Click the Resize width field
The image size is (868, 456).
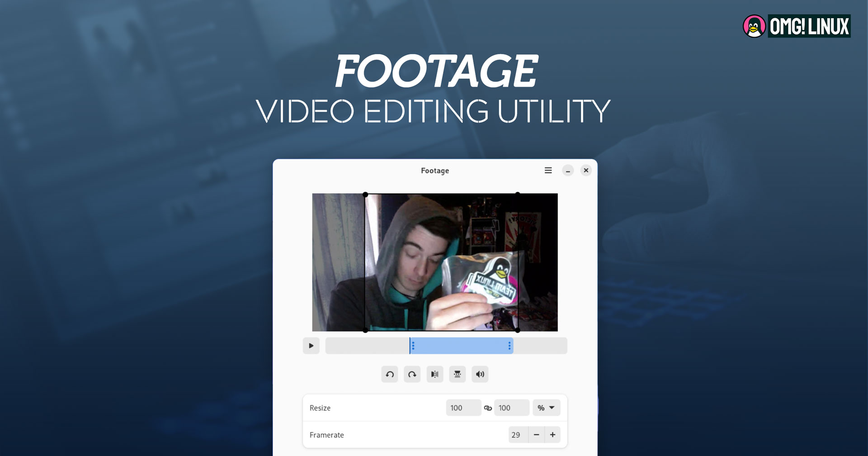click(x=463, y=408)
